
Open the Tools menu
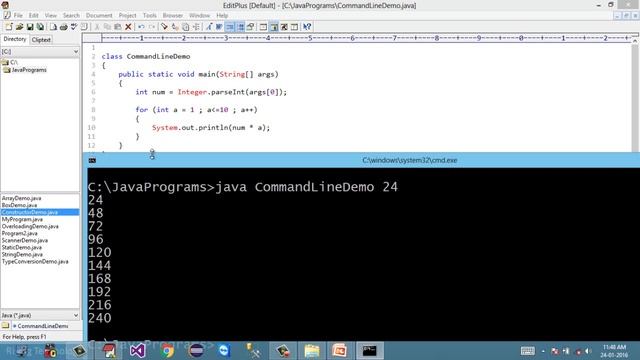149,16
